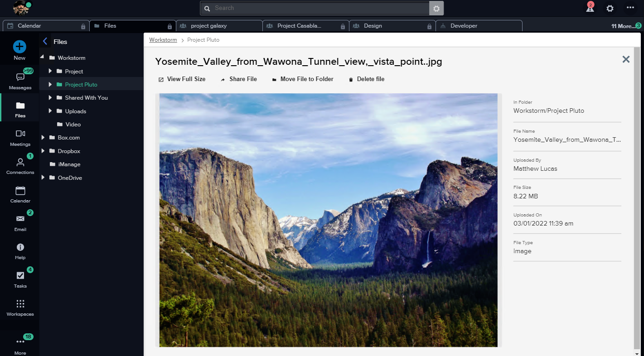Switch to the Design tab

tap(392, 26)
